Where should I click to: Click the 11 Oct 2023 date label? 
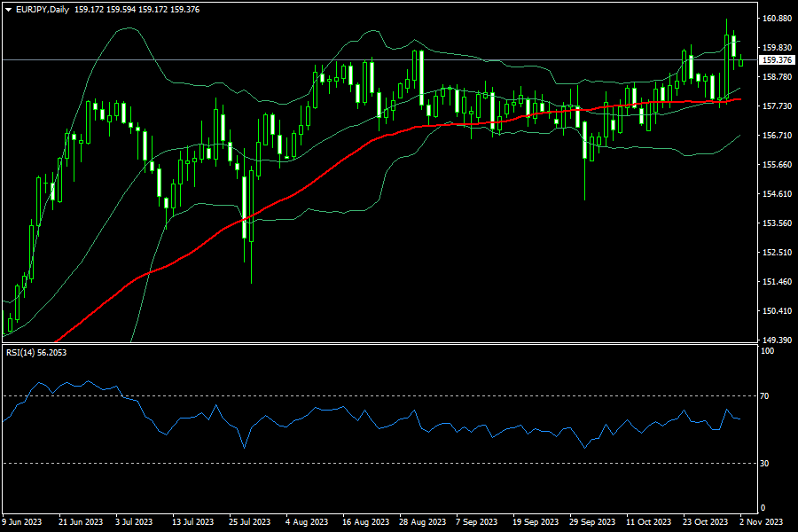648,522
